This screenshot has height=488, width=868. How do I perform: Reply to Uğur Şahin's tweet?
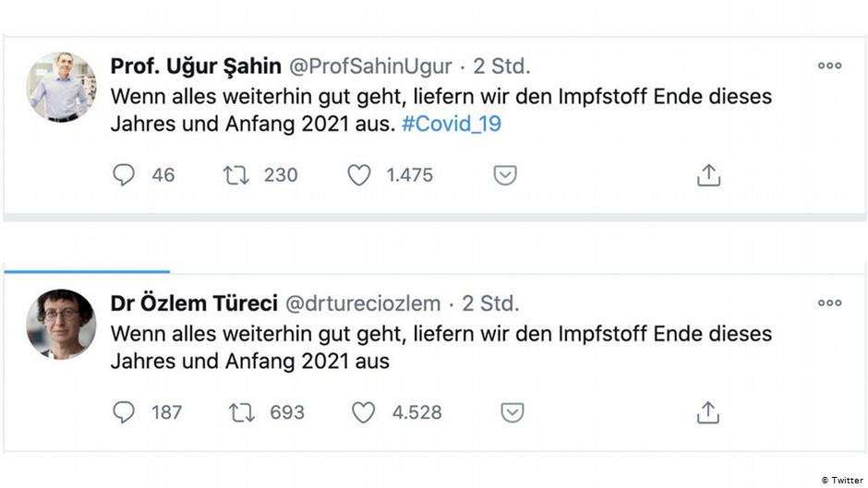pyautogui.click(x=124, y=175)
